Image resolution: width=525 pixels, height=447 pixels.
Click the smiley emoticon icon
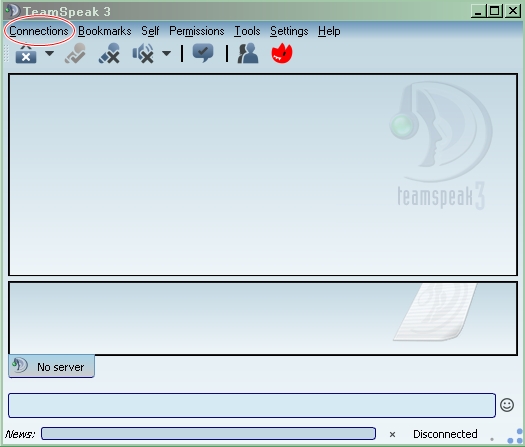[x=507, y=405]
